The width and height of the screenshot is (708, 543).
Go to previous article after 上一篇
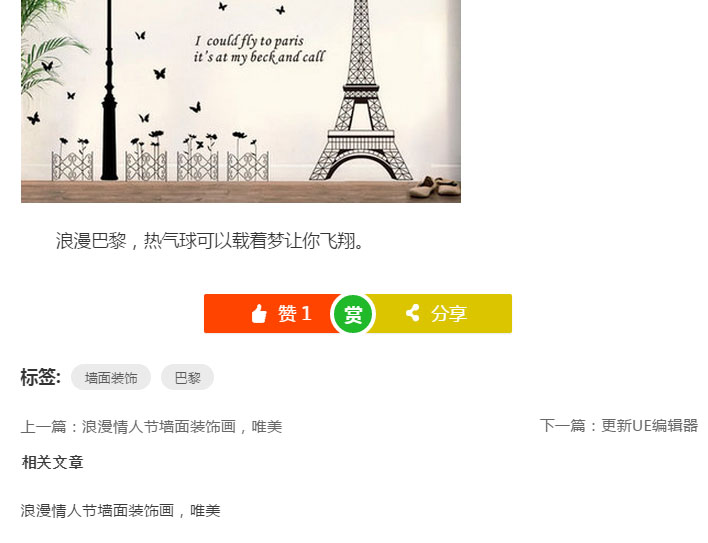pos(182,427)
